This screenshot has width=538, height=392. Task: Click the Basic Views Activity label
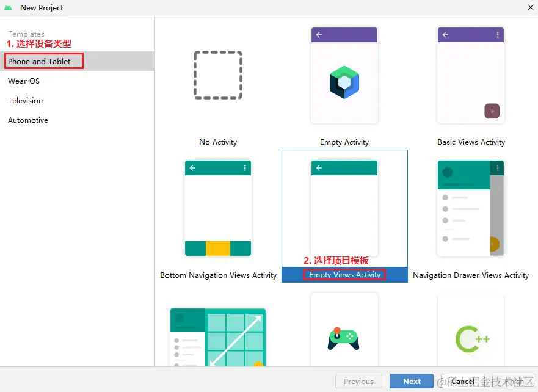point(471,142)
